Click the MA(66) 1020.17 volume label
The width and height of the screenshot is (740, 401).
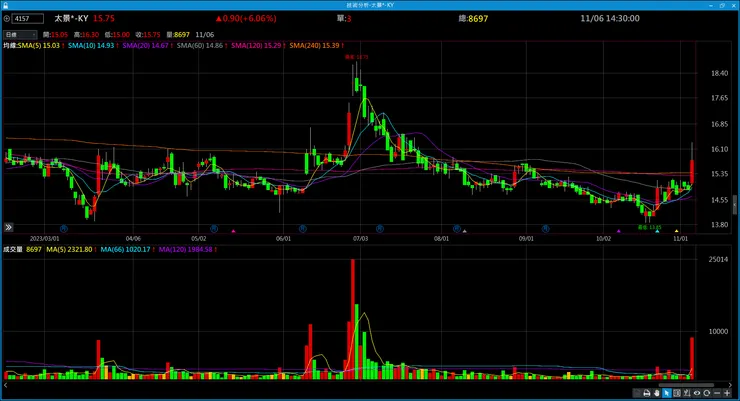125,250
